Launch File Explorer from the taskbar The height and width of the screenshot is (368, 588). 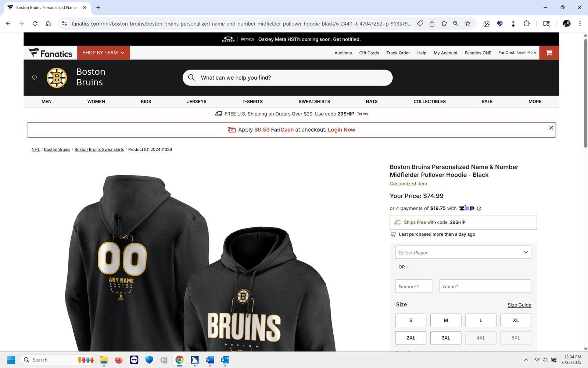[x=104, y=360]
